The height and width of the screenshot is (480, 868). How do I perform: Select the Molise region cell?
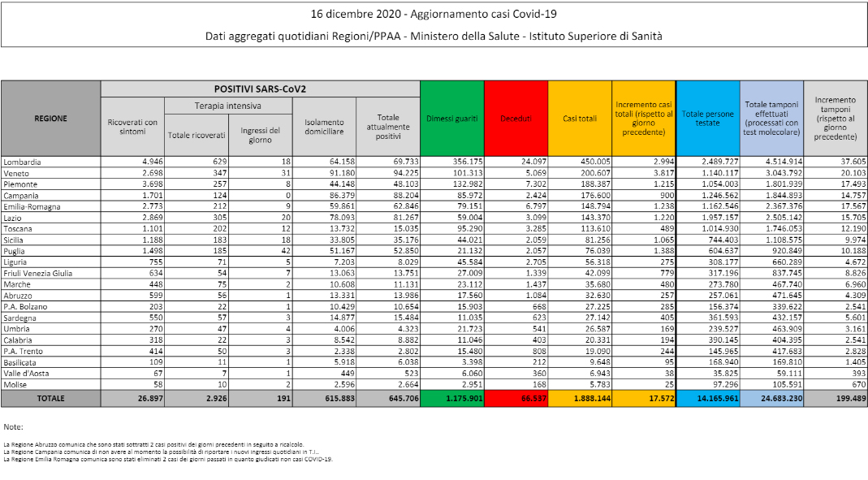click(x=51, y=384)
